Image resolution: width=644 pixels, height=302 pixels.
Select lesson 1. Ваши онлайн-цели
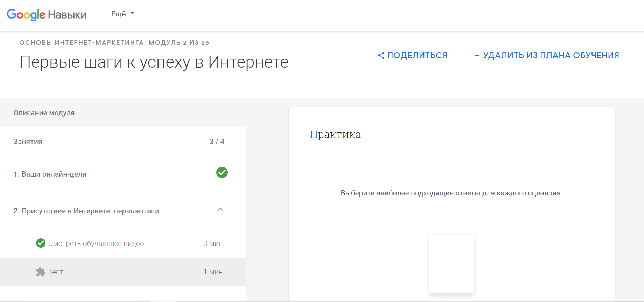click(x=50, y=174)
